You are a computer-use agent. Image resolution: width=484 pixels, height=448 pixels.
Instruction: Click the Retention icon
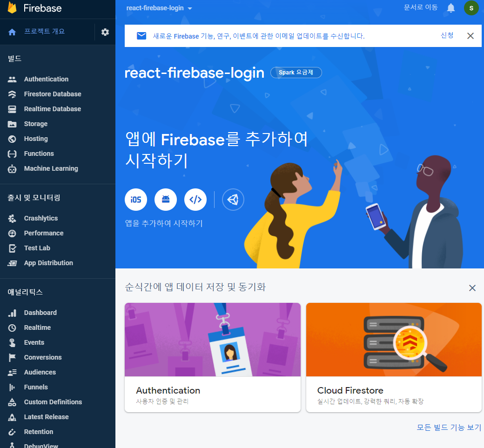[12, 432]
